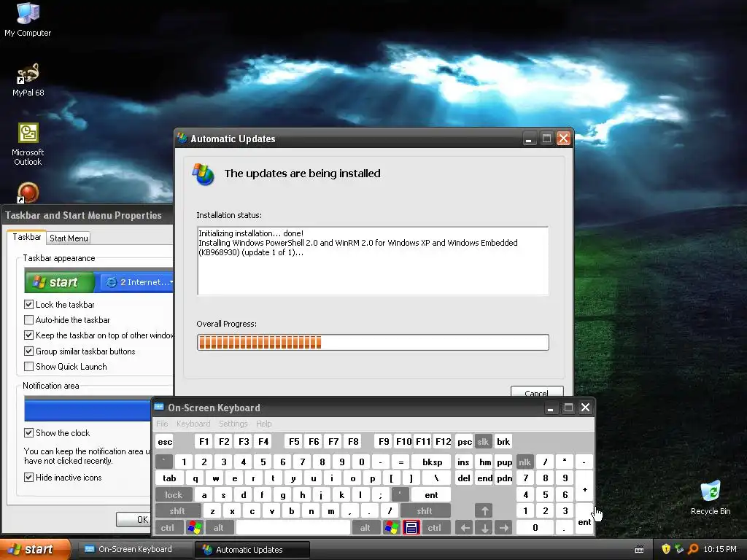Click the Automatic Updates title bar globe icon
This screenshot has width=747, height=560.
tap(182, 138)
